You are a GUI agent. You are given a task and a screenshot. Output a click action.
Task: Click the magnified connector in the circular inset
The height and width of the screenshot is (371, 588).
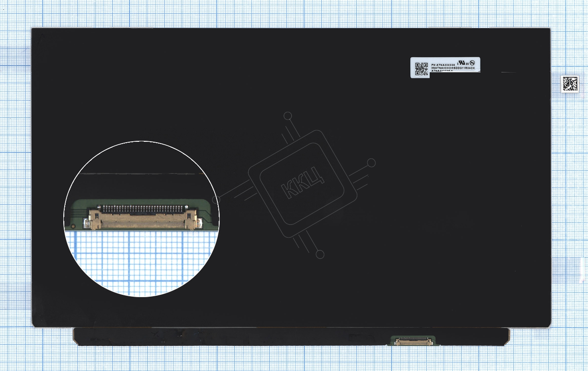tap(143, 217)
